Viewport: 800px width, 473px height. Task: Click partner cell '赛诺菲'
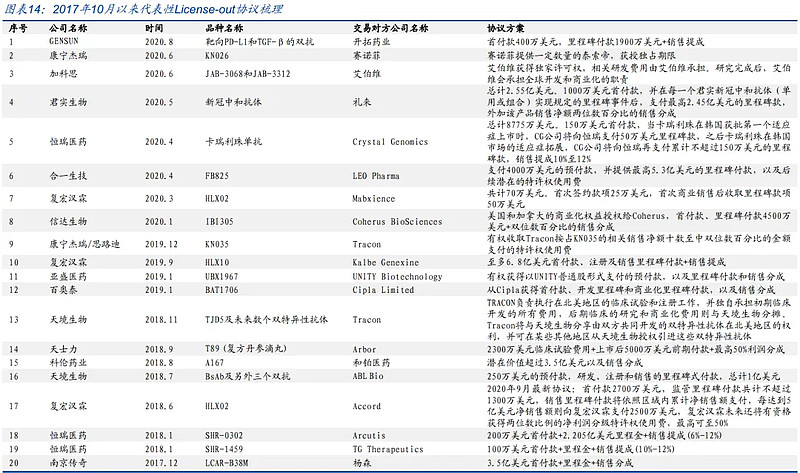pos(366,55)
